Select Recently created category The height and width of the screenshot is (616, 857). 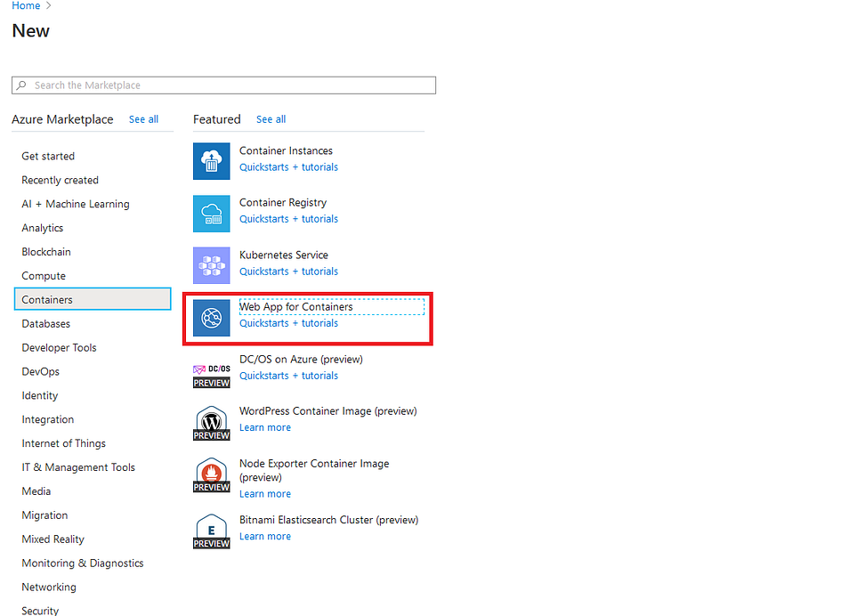pos(61,180)
